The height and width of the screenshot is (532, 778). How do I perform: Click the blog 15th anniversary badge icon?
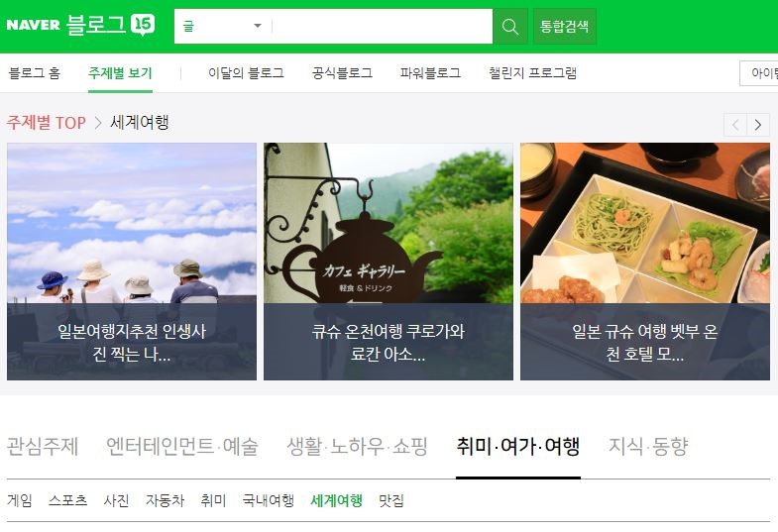(143, 25)
